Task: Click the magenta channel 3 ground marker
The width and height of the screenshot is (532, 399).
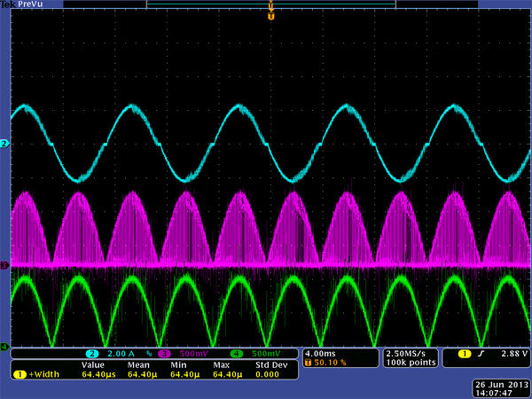Action: point(4,265)
